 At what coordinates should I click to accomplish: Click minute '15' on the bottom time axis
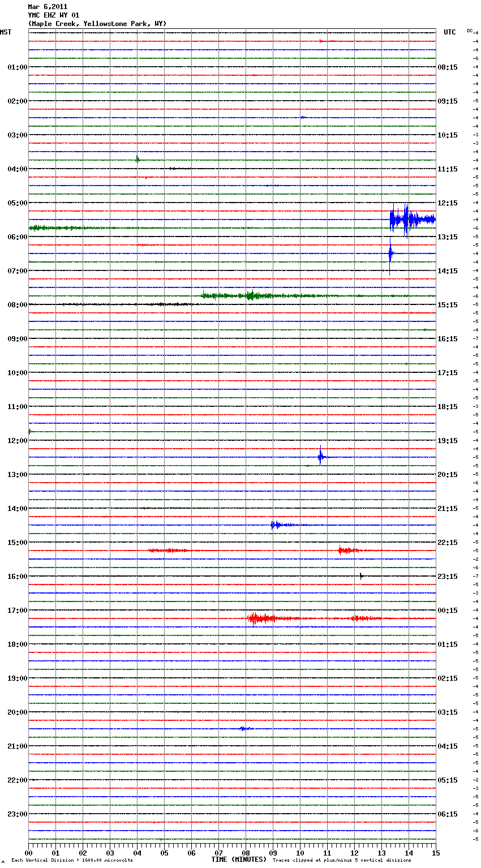[436, 853]
